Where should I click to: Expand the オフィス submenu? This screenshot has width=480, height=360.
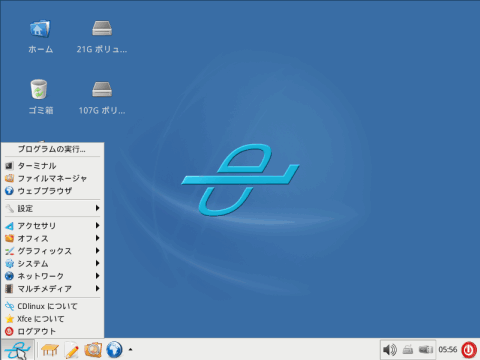point(53,238)
